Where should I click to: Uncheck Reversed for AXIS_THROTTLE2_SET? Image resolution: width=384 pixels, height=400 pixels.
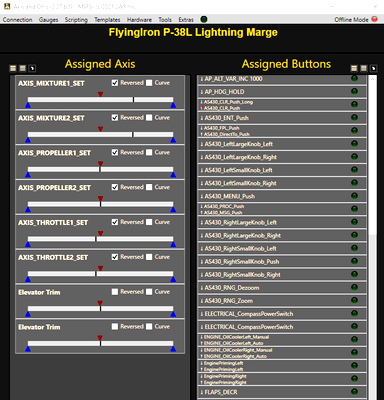point(115,257)
